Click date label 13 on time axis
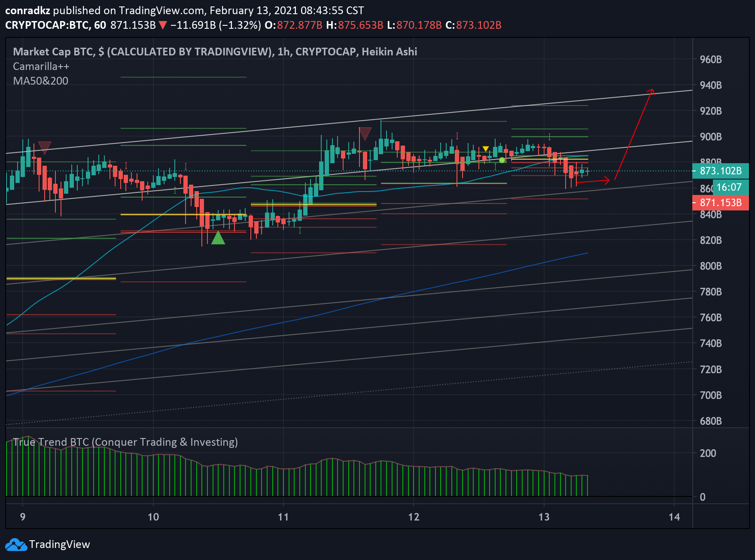755x560 pixels. 544,517
